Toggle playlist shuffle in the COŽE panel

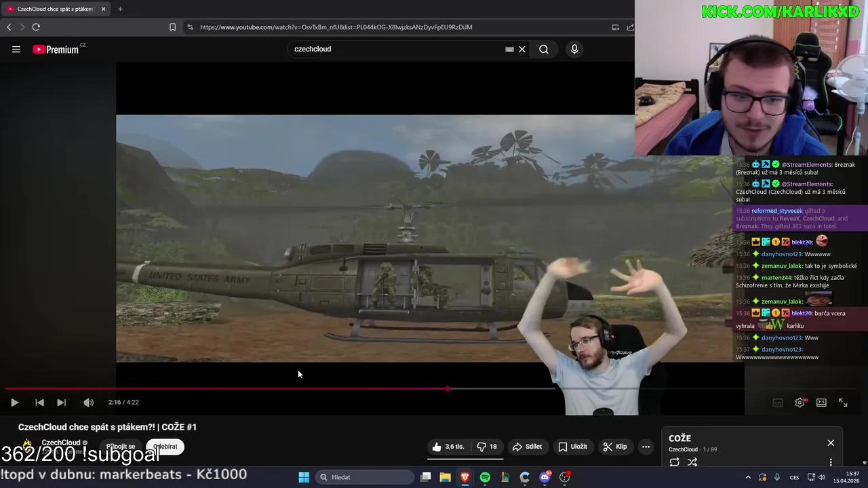pos(692,462)
